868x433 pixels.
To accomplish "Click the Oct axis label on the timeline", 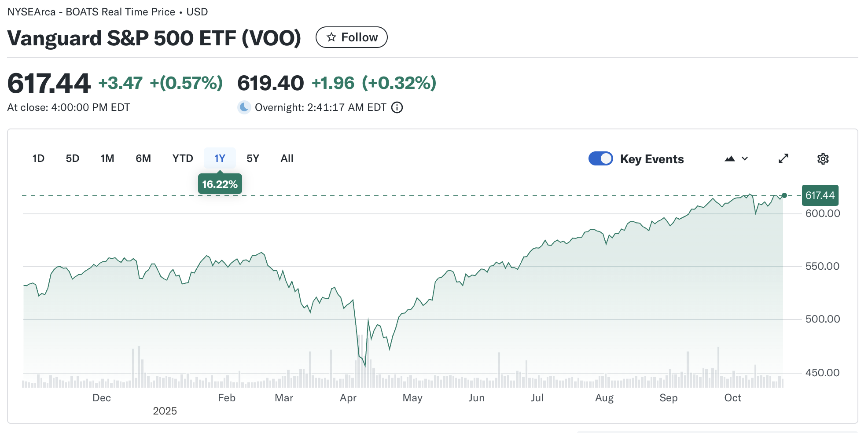I will [x=733, y=397].
